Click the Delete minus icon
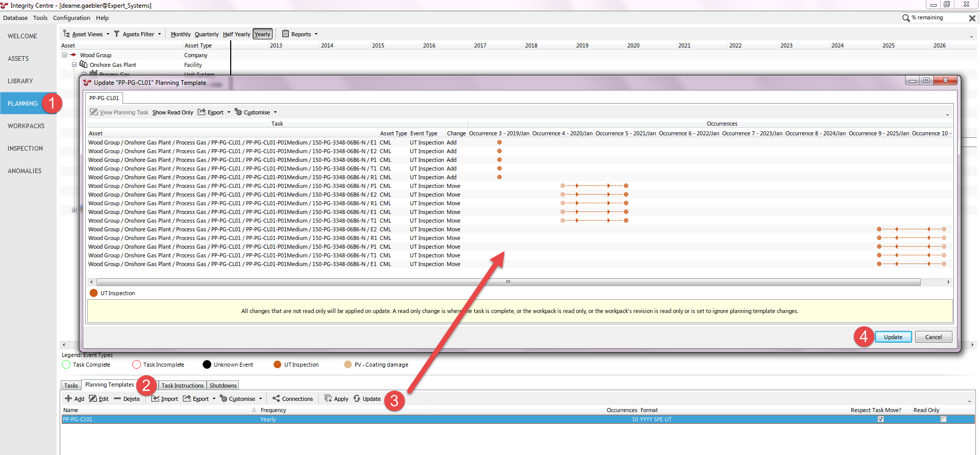Image resolution: width=980 pixels, height=455 pixels. pyautogui.click(x=117, y=398)
